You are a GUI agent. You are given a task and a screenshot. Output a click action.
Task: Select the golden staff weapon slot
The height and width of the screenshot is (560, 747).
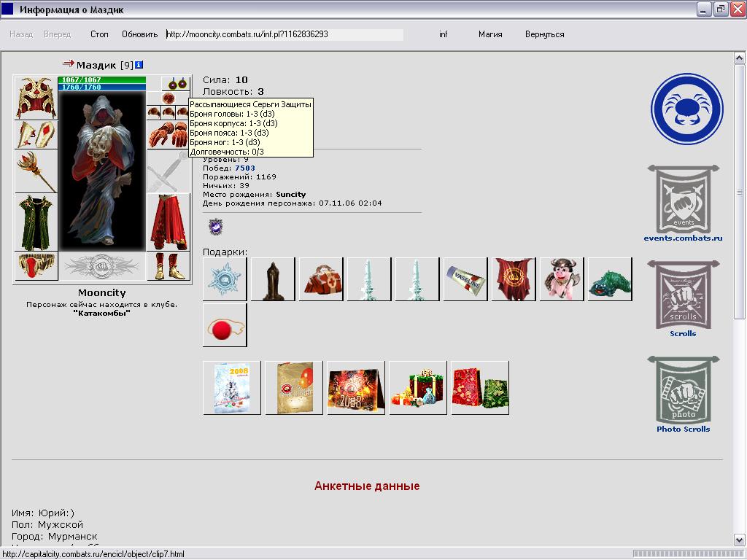click(35, 171)
